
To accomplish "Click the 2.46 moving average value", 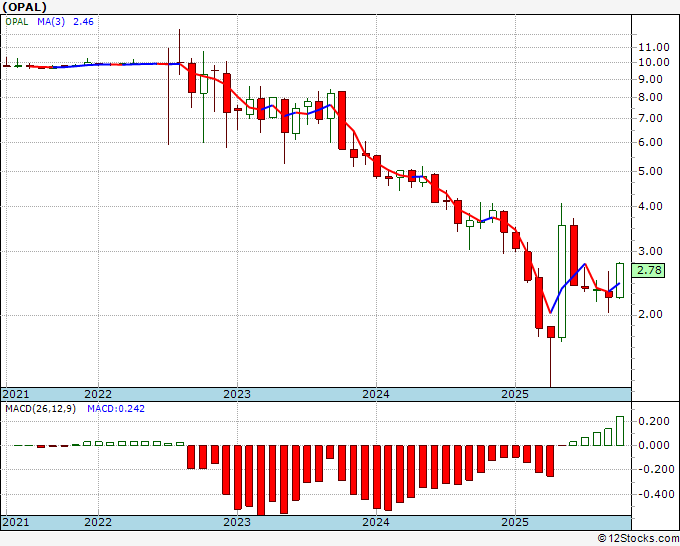I will 83,22.
